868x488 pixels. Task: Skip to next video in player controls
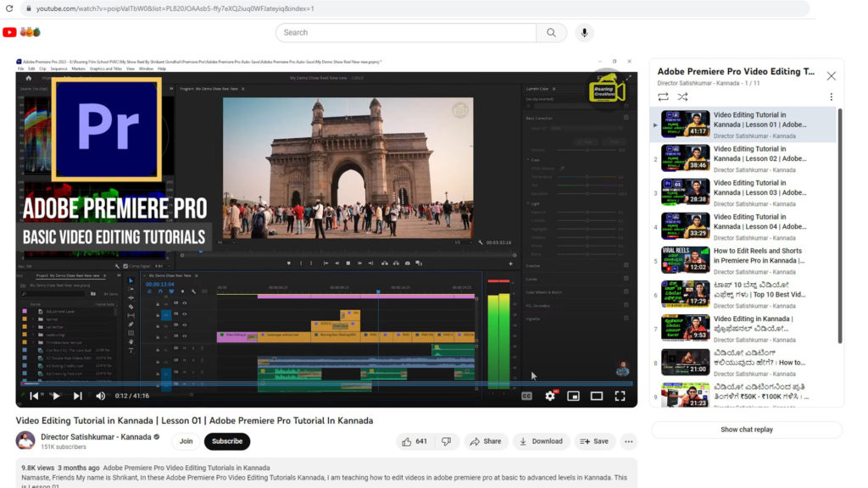[78, 396]
